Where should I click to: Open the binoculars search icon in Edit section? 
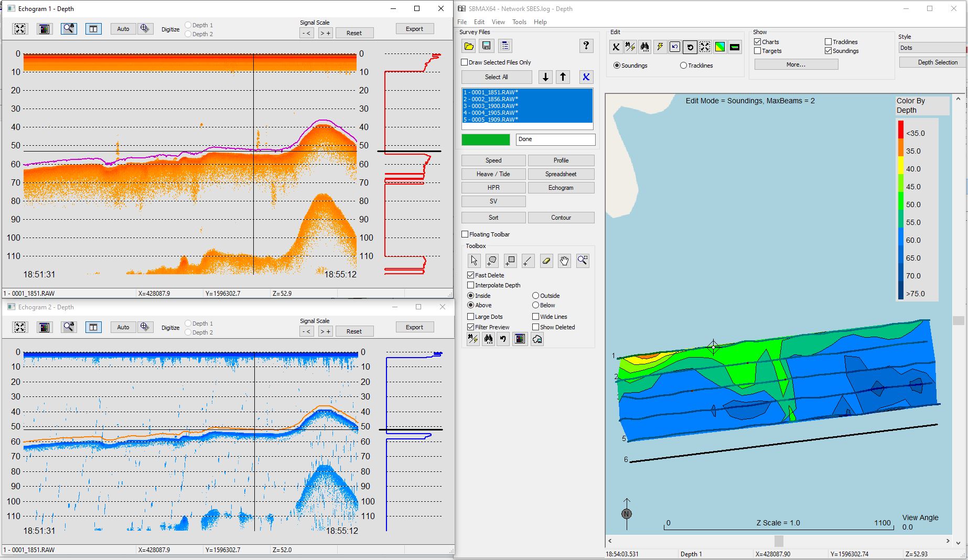click(x=645, y=47)
